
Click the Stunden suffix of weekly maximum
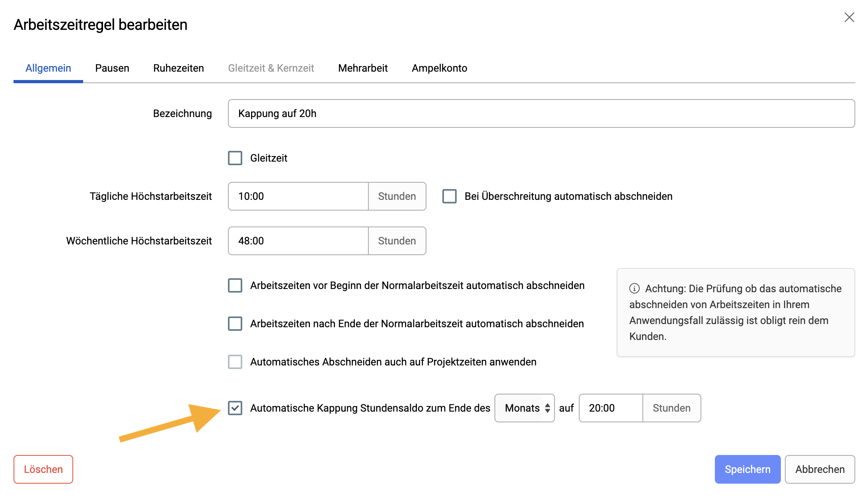point(397,241)
